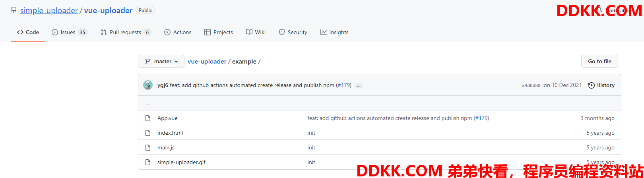The image size is (644, 178).
Task: Open vue-uploader breadcrumb link
Action: pos(207,62)
